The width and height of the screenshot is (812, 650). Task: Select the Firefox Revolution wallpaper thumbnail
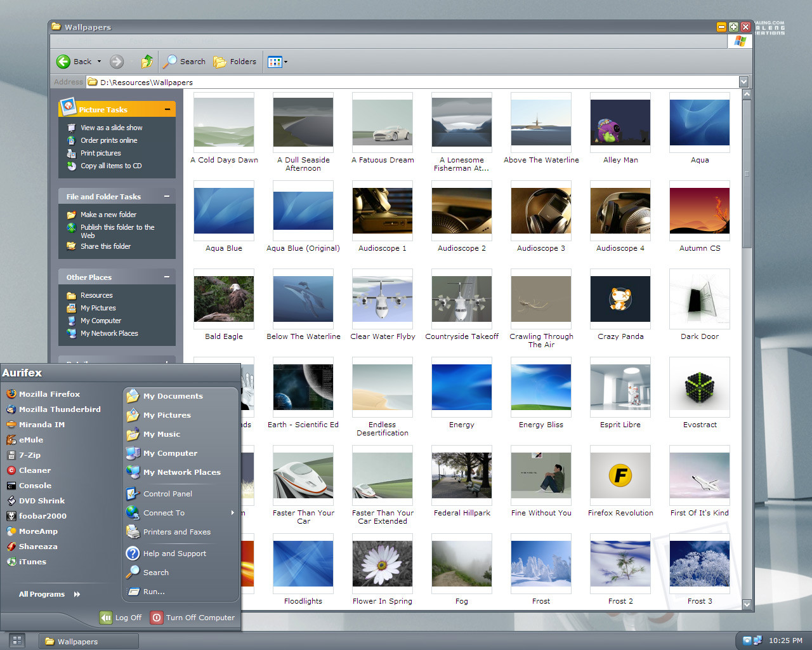[620, 476]
